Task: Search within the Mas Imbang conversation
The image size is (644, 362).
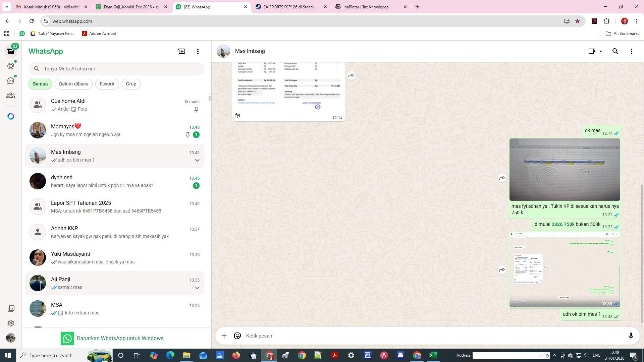Action: click(x=615, y=51)
